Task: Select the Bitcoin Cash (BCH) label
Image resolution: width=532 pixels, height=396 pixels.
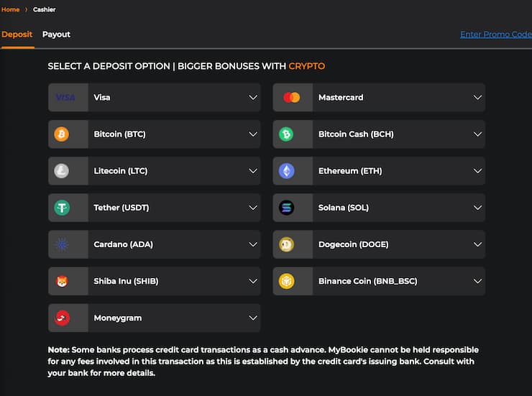Action: click(x=356, y=134)
